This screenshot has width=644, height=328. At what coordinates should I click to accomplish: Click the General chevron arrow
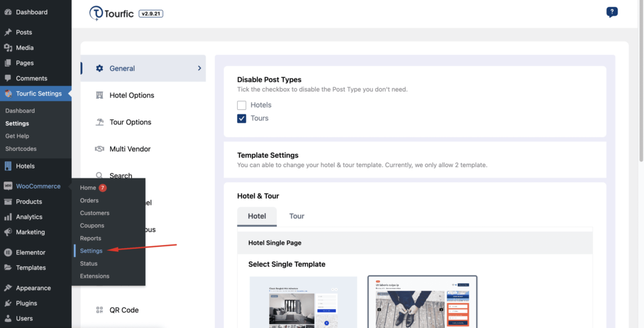pyautogui.click(x=199, y=68)
